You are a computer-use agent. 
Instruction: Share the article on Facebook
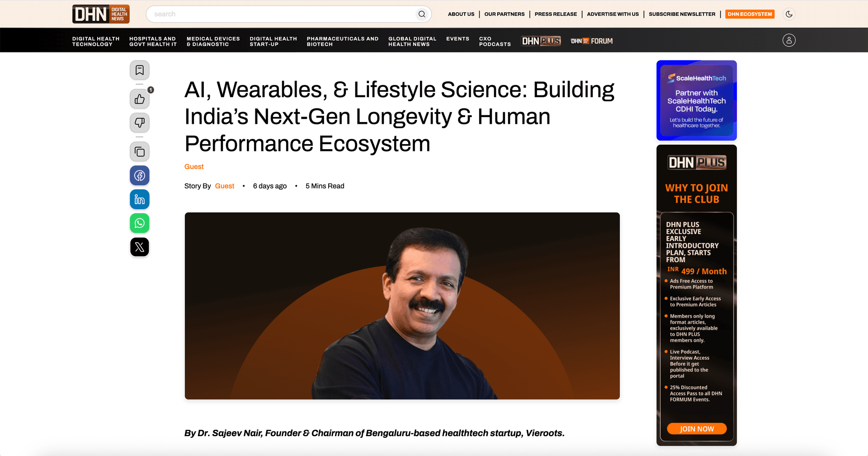[x=139, y=175]
